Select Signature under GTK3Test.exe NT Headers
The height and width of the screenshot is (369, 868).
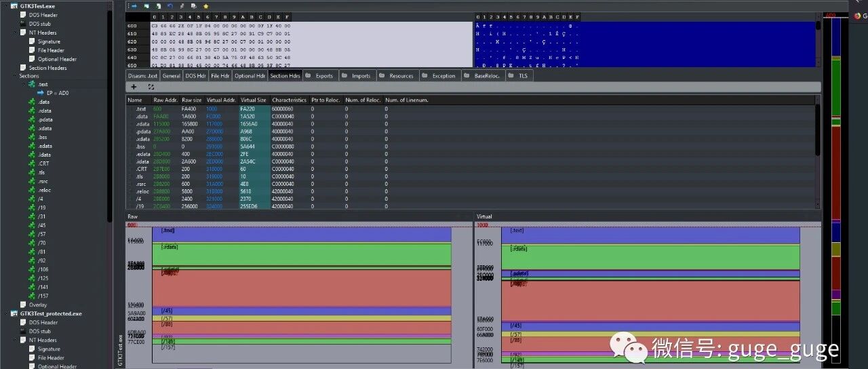49,41
